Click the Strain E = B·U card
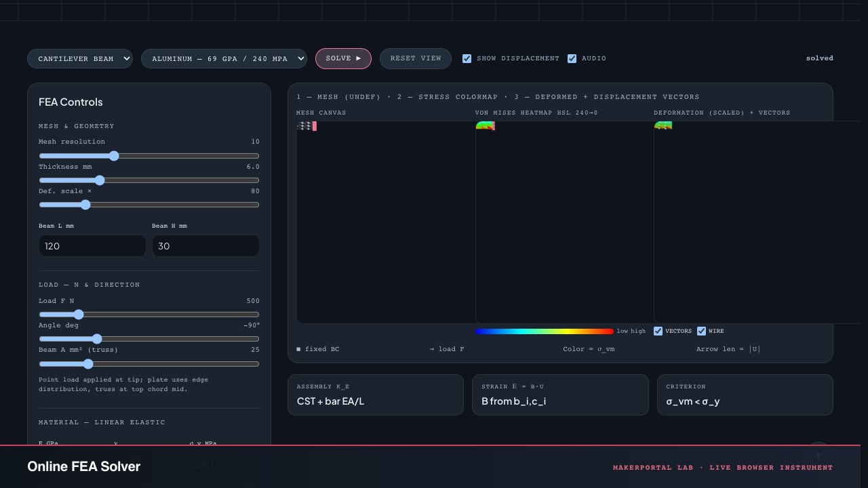Viewport: 868px width, 488px height. coord(560,394)
